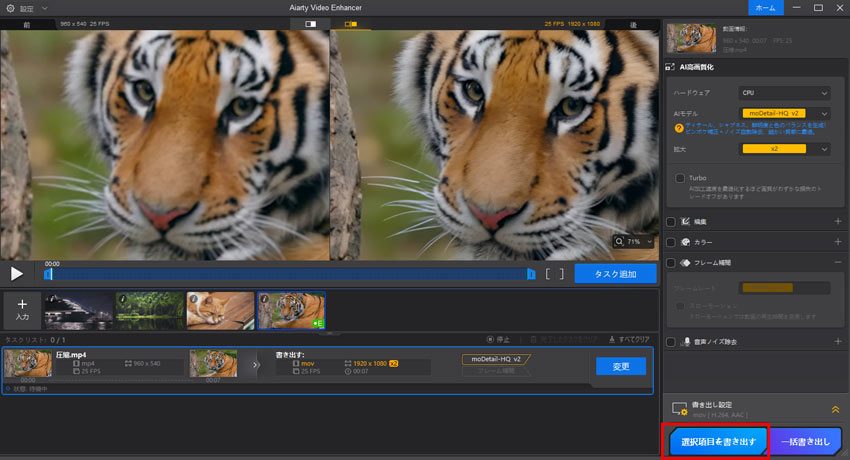Set the trim-in left bracket marker

[x=548, y=274]
